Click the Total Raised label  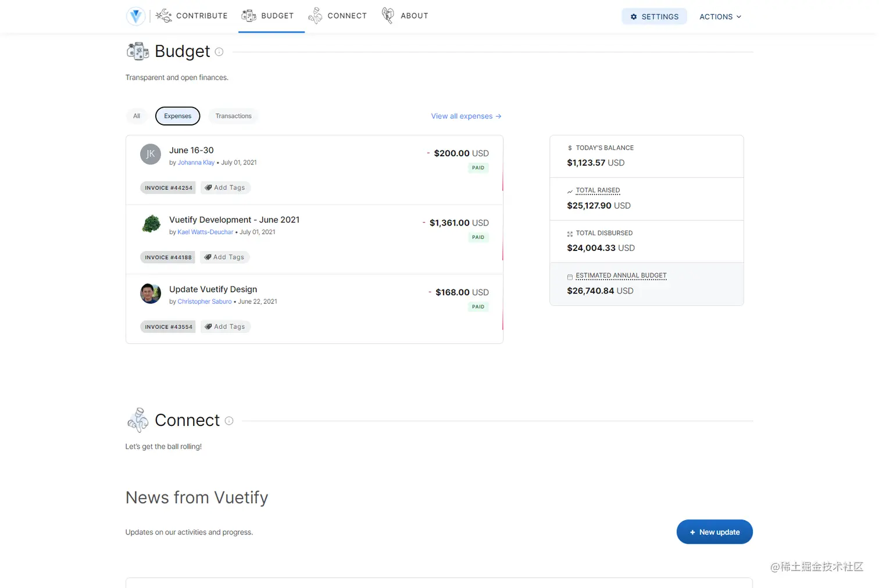(x=598, y=191)
